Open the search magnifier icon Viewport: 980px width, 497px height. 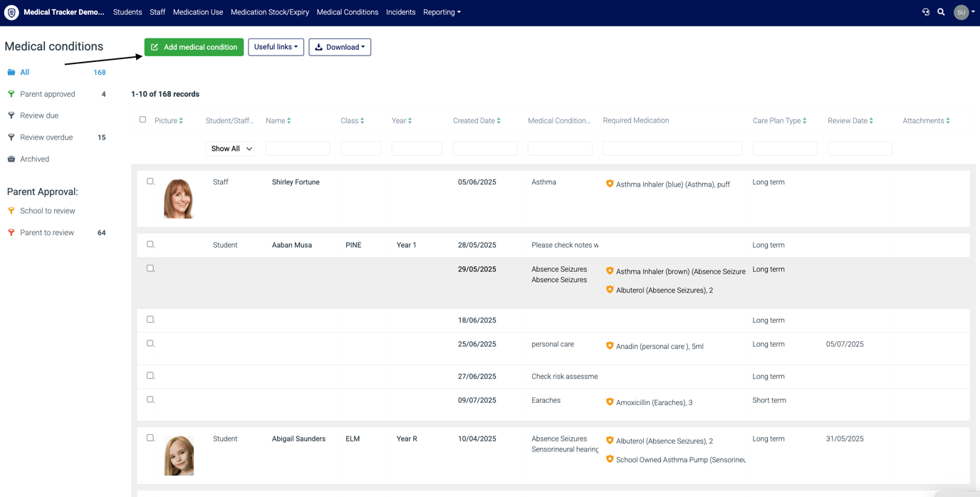click(x=941, y=12)
